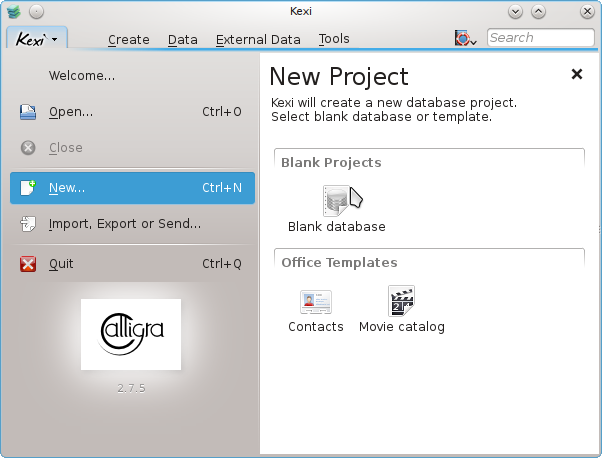The image size is (602, 458).
Task: Pick the Movie catalog template icon
Action: click(x=401, y=301)
